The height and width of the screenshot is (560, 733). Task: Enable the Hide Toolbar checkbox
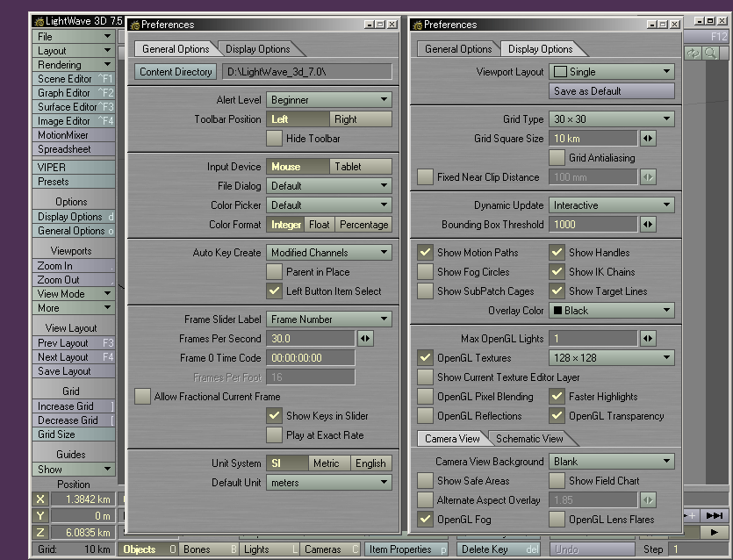click(275, 139)
